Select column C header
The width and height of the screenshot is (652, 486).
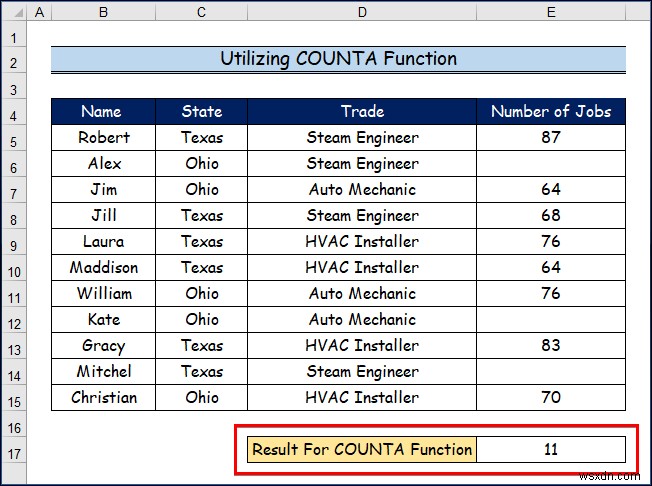click(x=202, y=13)
